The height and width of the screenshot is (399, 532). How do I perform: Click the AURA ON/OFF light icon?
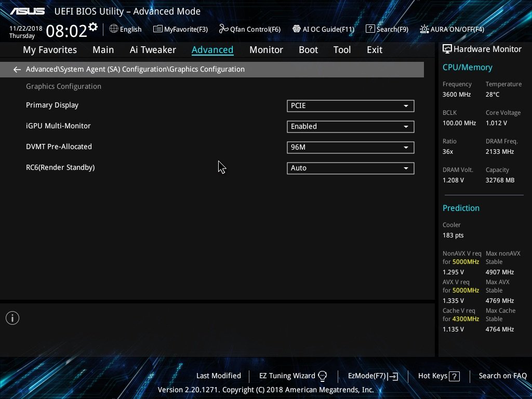424,29
